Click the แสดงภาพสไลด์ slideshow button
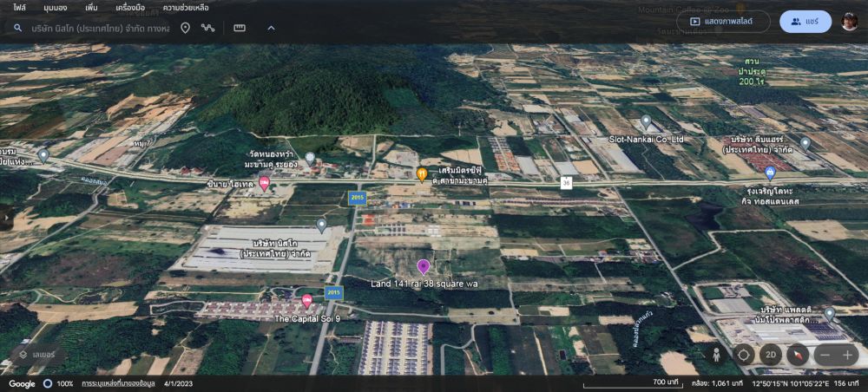The height and width of the screenshot is (392, 868). 723,22
